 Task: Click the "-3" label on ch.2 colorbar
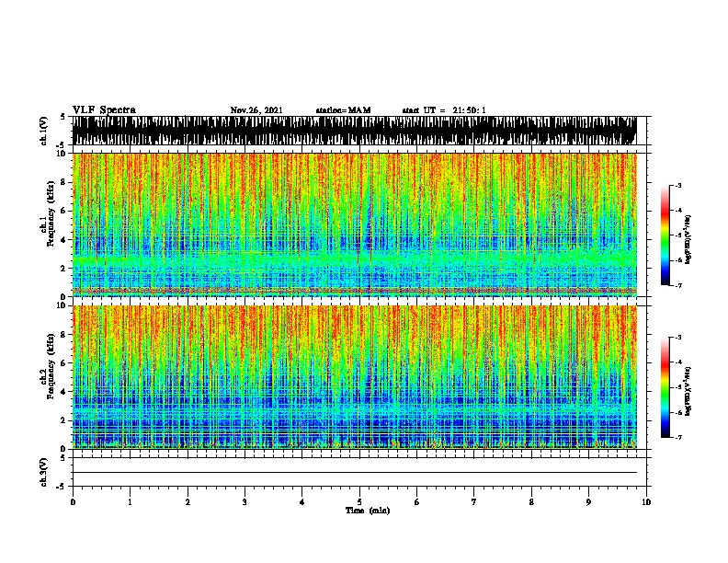678,338
